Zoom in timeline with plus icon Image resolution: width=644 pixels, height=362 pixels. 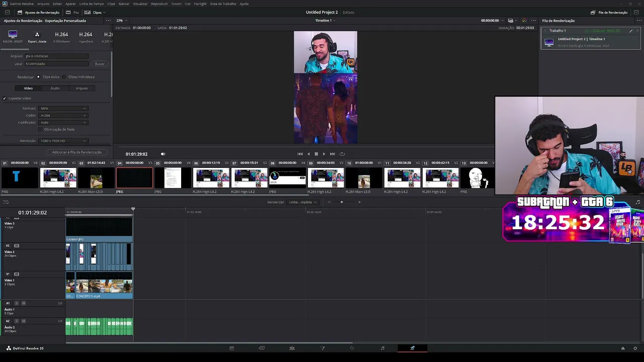pos(359,202)
